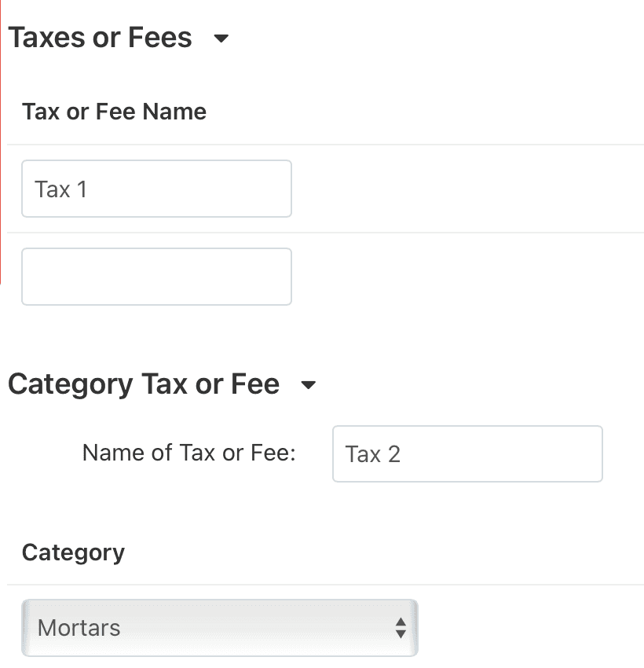Place cursor on Tax 2 text
The image size is (644, 668).
pyautogui.click(x=373, y=454)
